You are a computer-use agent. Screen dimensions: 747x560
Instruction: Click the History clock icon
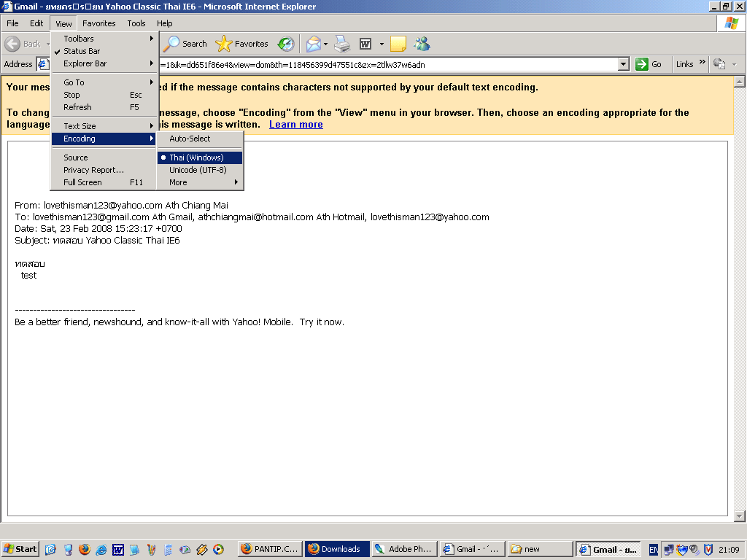click(x=286, y=44)
